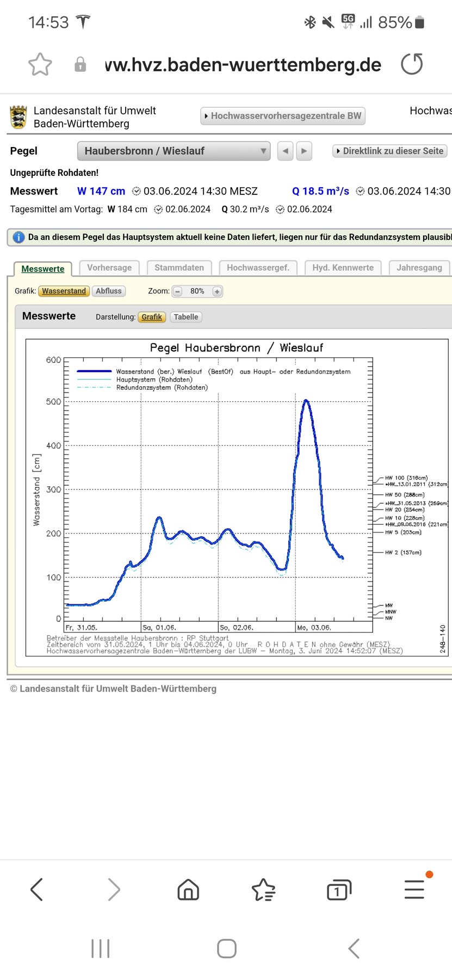Reload the page with refresh icon
This screenshot has height=980, width=452.
[x=412, y=64]
